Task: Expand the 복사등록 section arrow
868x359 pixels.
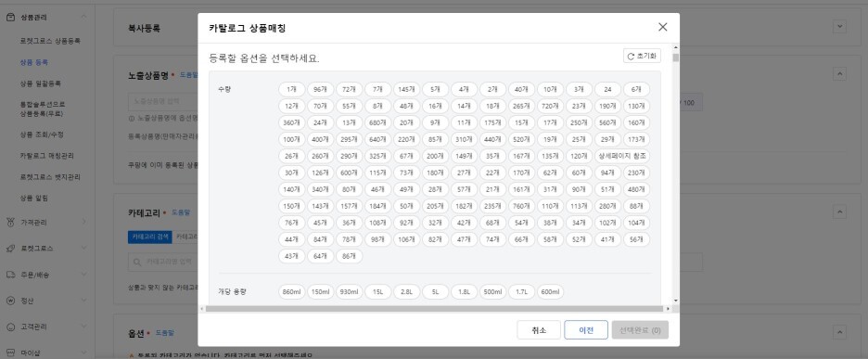Action: 840,27
